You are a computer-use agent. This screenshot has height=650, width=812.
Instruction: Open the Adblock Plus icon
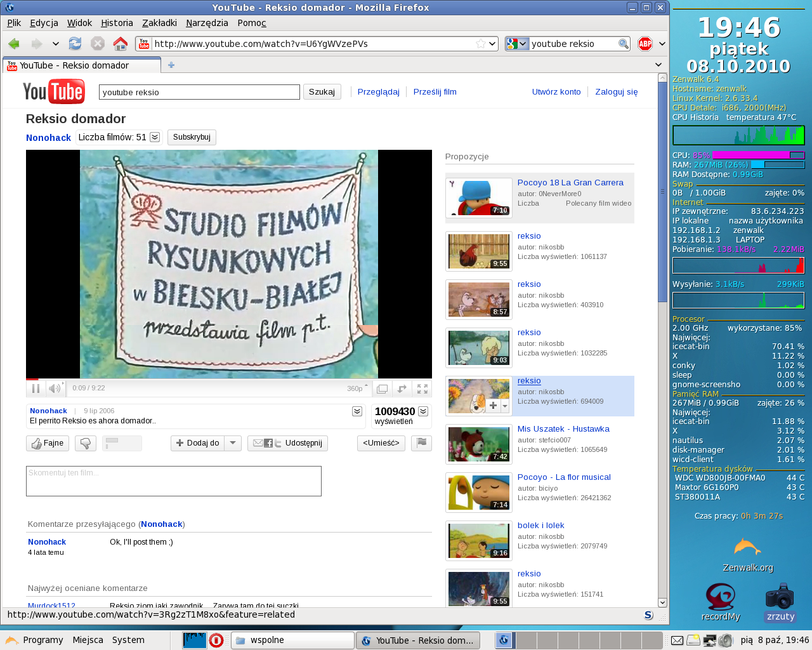(x=645, y=44)
